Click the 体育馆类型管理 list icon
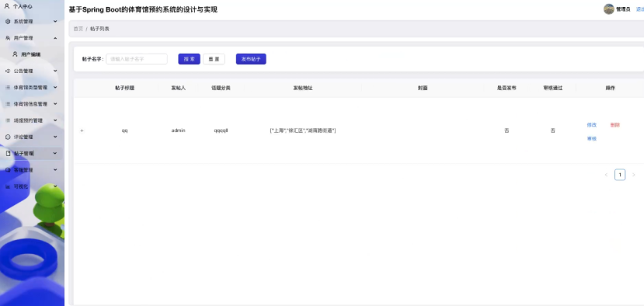644x306 pixels. tap(8, 88)
